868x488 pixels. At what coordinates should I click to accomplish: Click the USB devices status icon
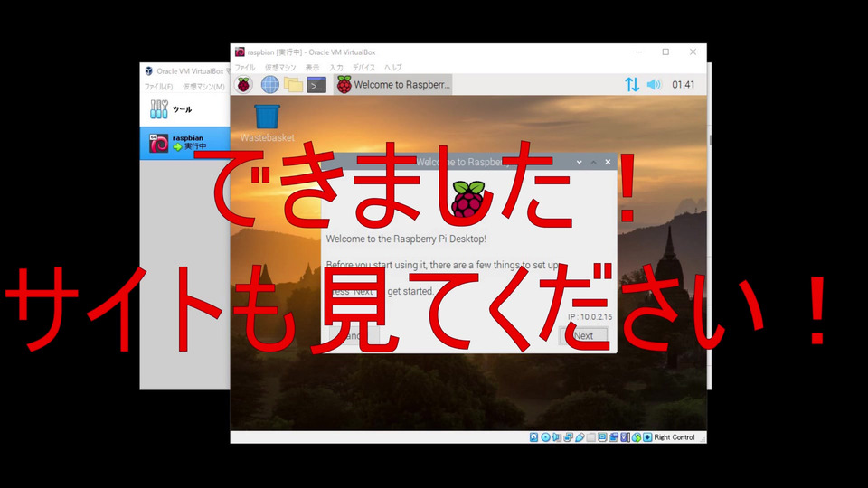(580, 437)
